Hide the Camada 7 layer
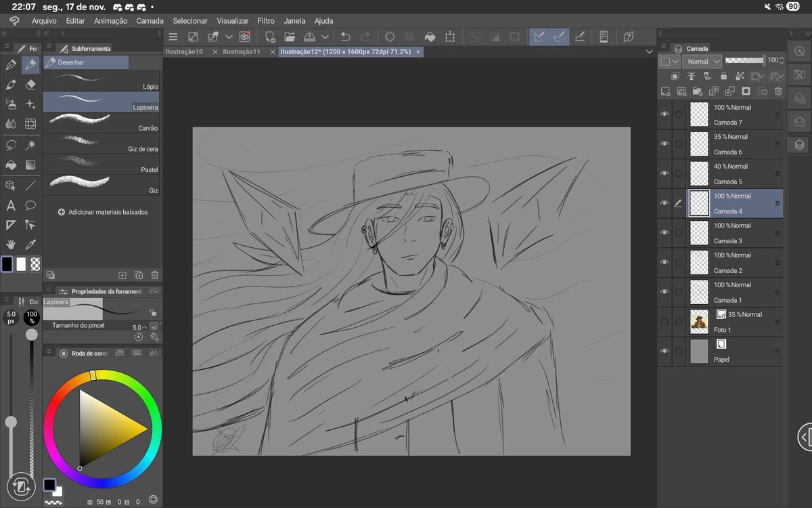The height and width of the screenshot is (508, 812). tap(664, 114)
